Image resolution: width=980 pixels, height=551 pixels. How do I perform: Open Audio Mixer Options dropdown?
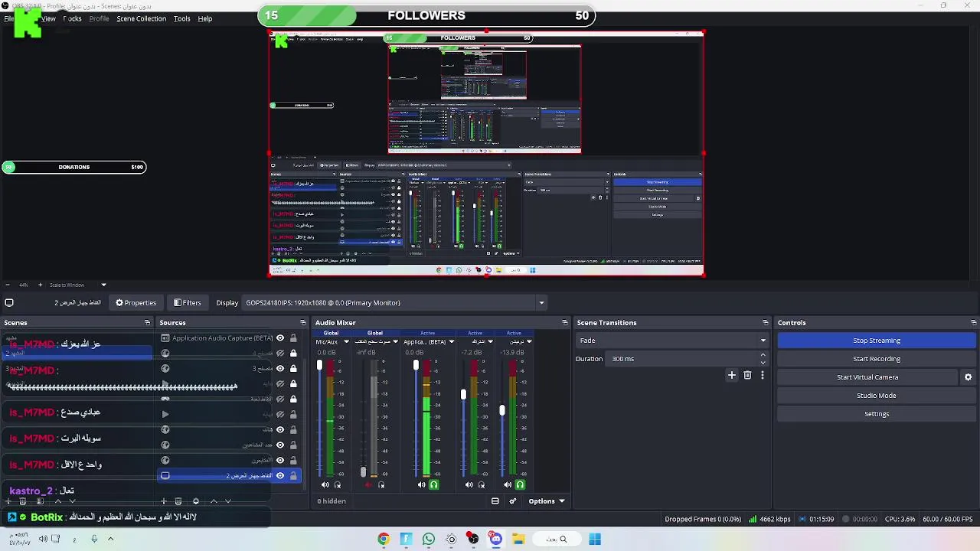pyautogui.click(x=547, y=501)
